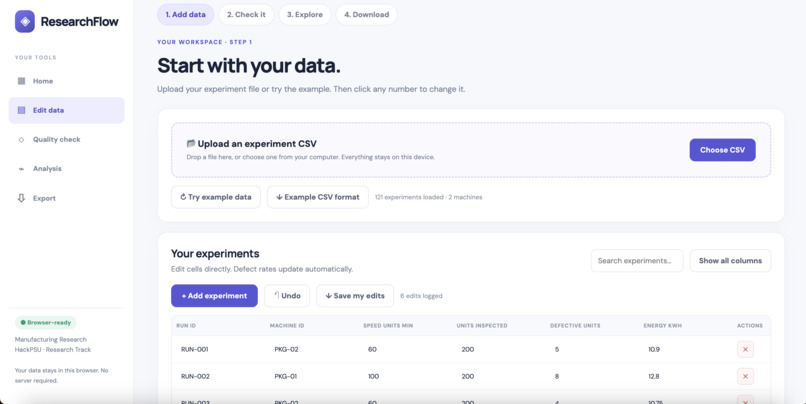Click the Browser-ready status badge

point(45,323)
